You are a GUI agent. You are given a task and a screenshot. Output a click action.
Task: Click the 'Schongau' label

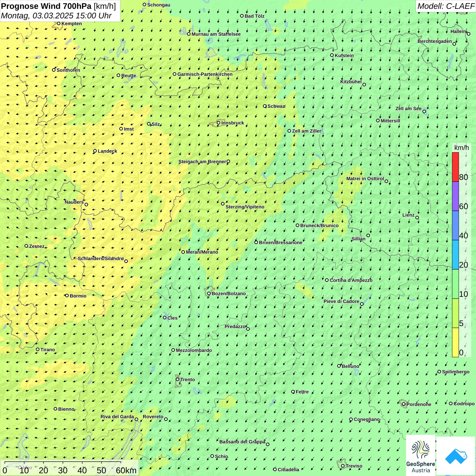click(x=159, y=5)
